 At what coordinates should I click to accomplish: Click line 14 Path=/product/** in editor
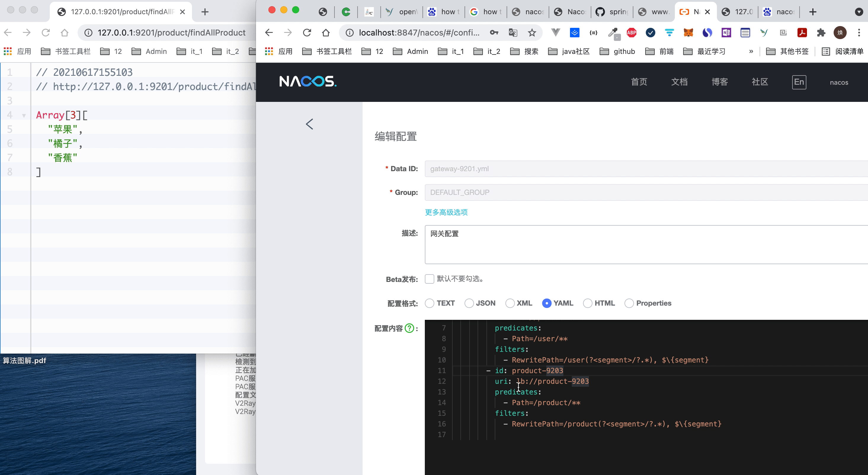[x=546, y=402]
